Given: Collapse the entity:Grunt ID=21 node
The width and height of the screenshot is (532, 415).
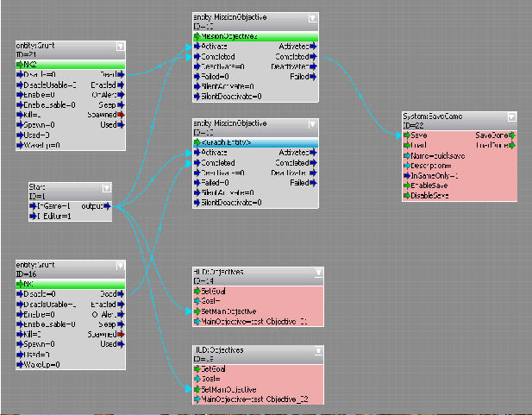Looking at the screenshot, I should pyautogui.click(x=120, y=47).
